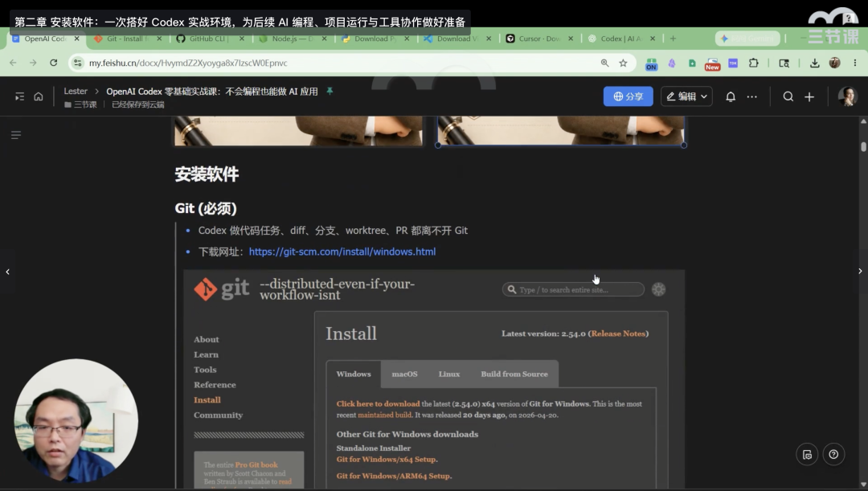
Task: Switch to the Codex | AI browser tab
Action: [620, 39]
